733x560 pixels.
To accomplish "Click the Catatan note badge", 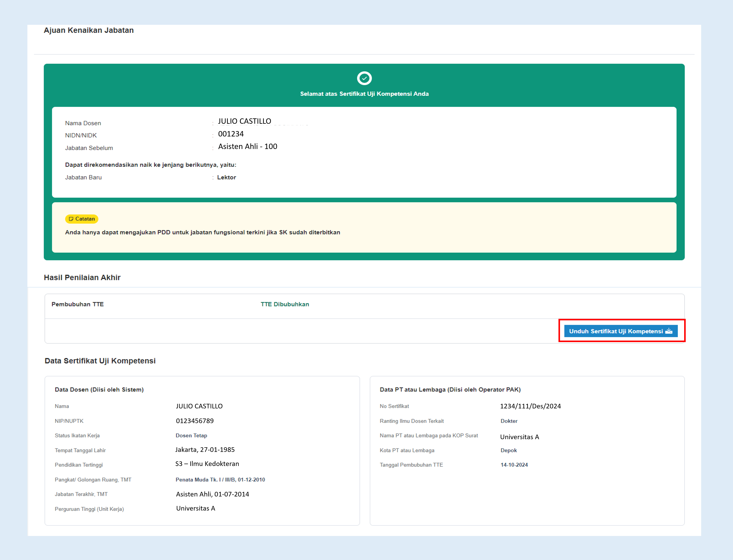I will (x=82, y=219).
